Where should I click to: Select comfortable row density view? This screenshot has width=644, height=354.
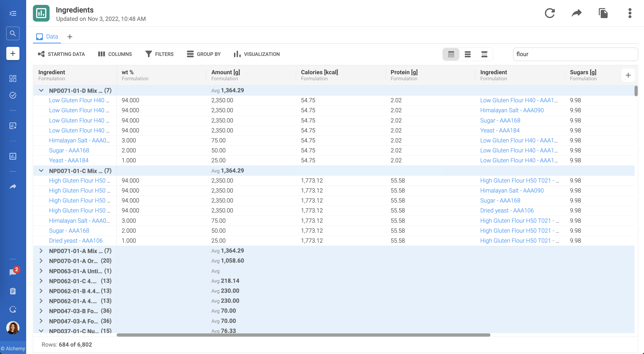click(484, 54)
